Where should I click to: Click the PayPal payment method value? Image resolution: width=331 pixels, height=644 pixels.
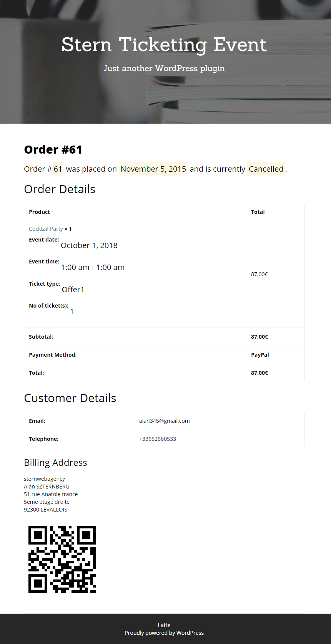coord(260,355)
